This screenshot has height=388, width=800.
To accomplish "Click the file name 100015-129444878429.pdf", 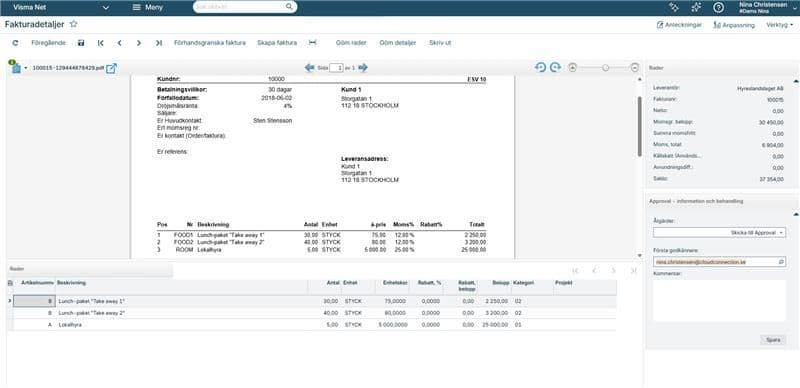I will 67,68.
